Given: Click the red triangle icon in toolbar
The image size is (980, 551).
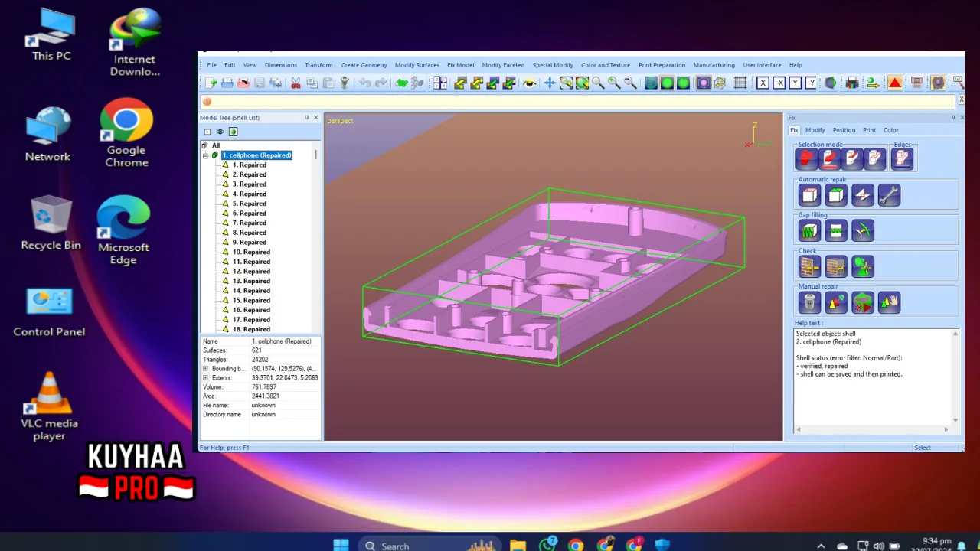Looking at the screenshot, I should tap(894, 83).
